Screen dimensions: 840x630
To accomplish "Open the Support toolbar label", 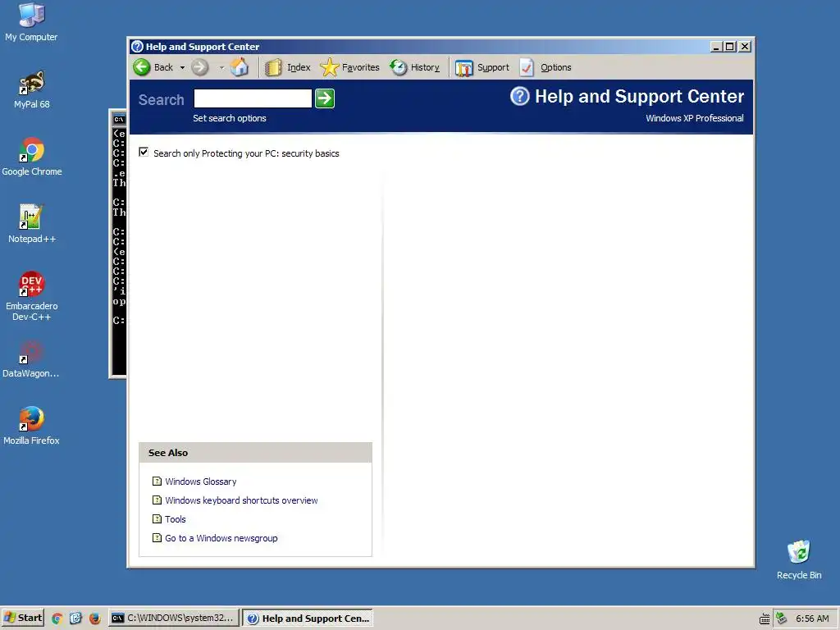I will [x=493, y=67].
